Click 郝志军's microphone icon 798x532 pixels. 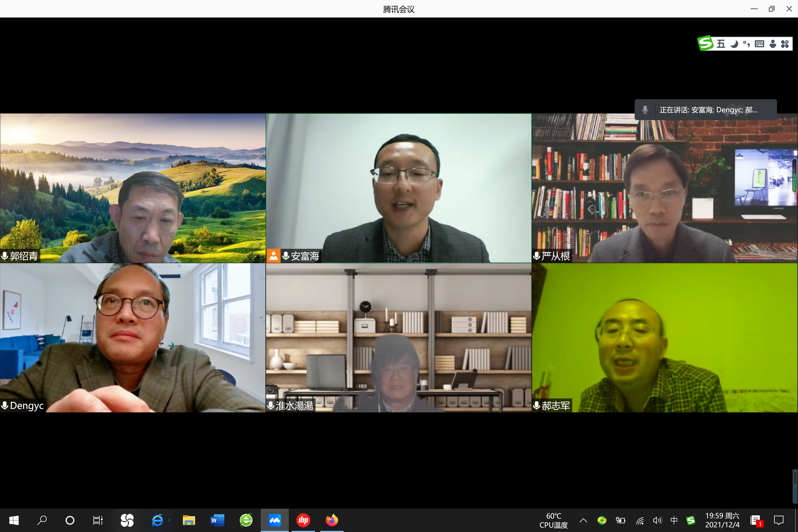[536, 405]
